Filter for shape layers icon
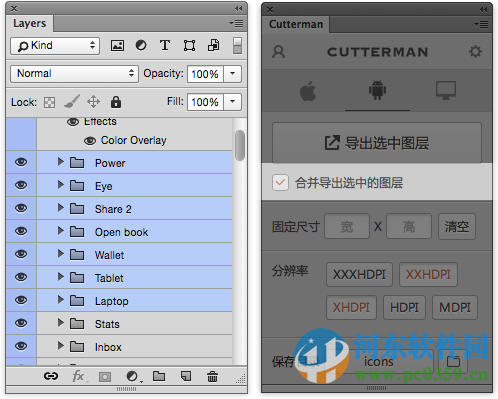 click(x=189, y=45)
